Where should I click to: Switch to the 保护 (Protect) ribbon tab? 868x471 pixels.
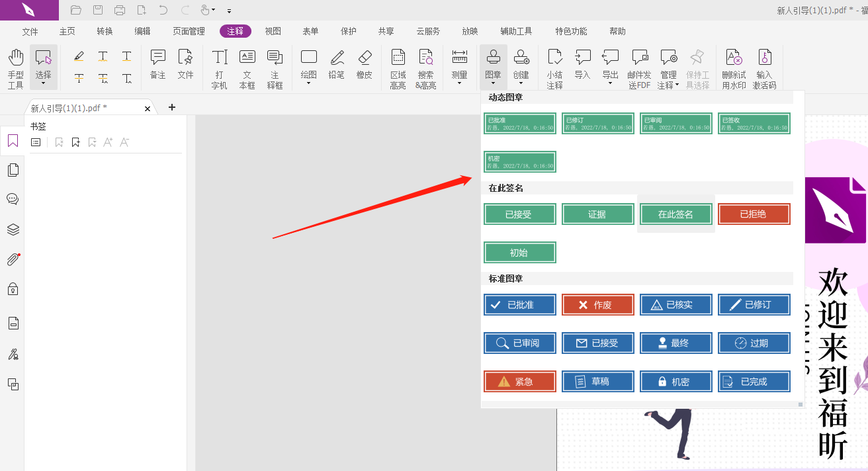(x=348, y=30)
